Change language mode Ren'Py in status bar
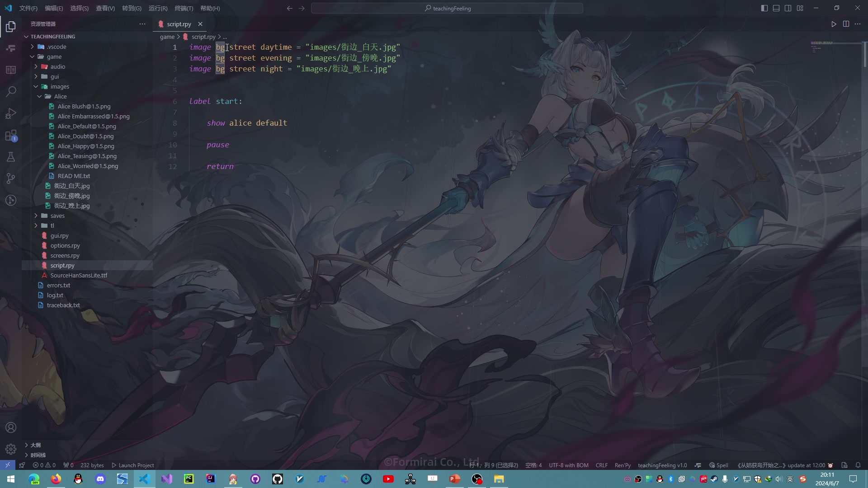Viewport: 868px width, 488px height. 623,465
